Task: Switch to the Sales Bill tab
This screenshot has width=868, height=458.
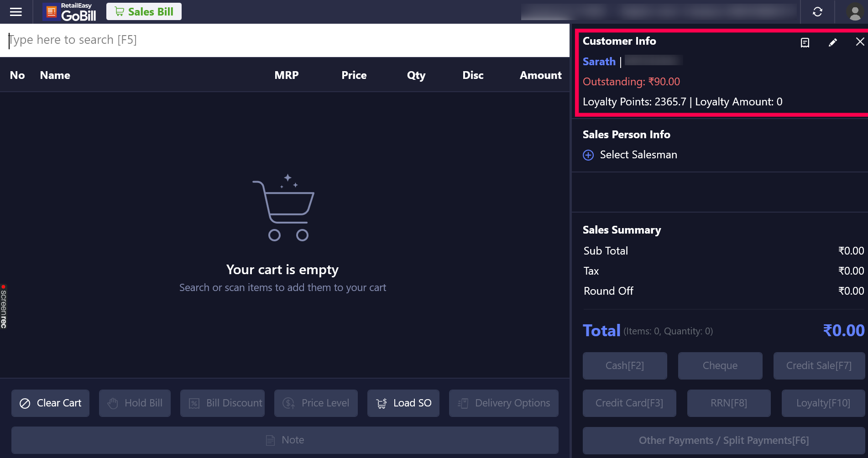Action: pyautogui.click(x=144, y=11)
